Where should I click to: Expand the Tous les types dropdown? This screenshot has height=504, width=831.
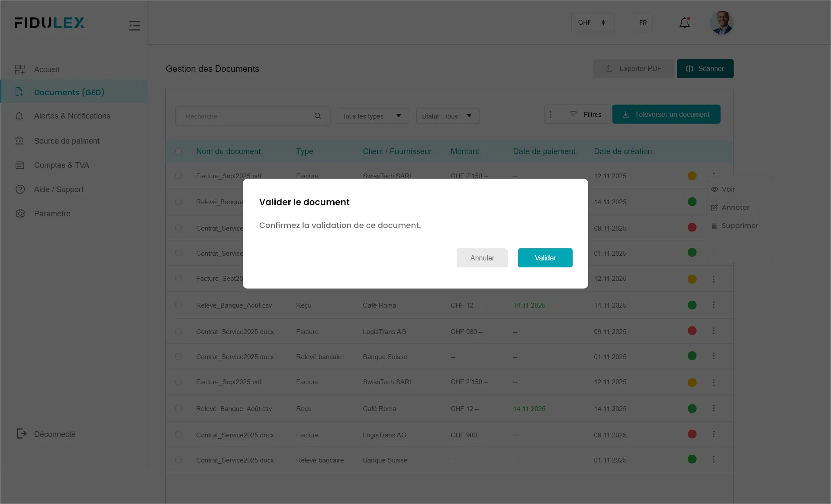click(372, 116)
